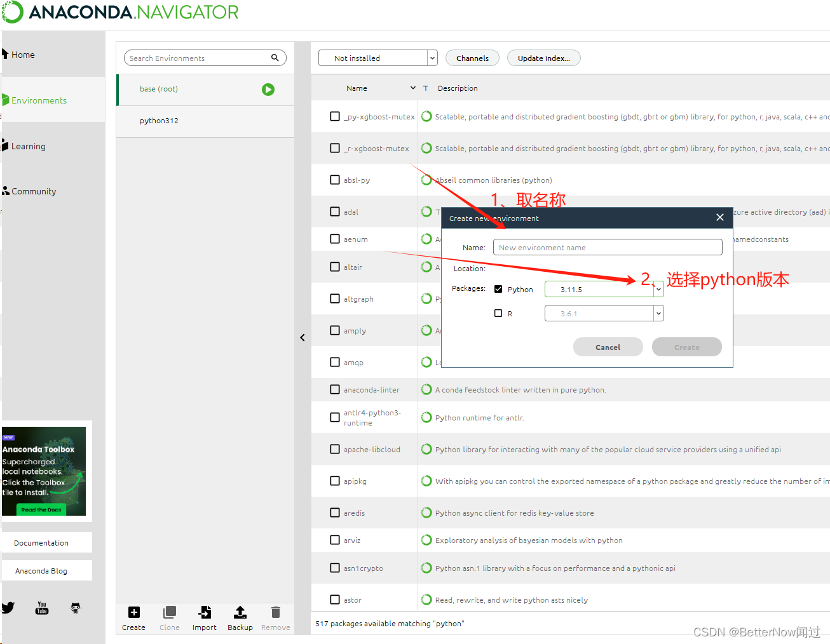Click the asn1crypto package name
The width and height of the screenshot is (830, 644).
coord(364,568)
